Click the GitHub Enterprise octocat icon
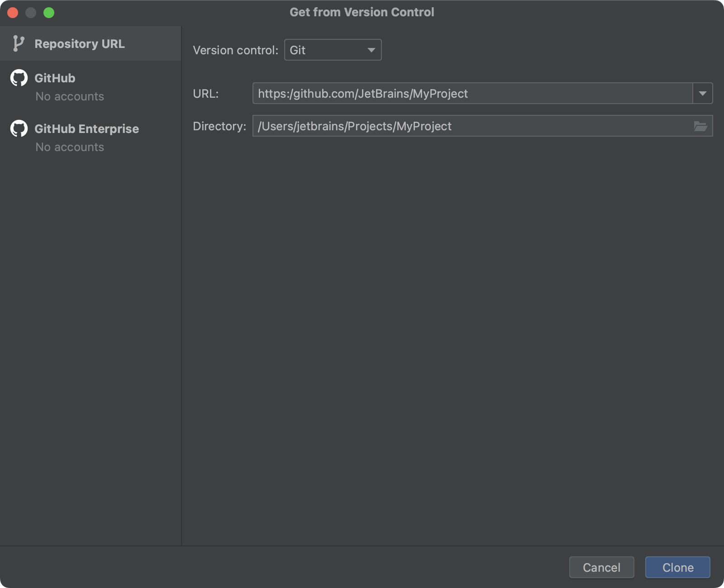Viewport: 724px width, 588px height. tap(19, 128)
